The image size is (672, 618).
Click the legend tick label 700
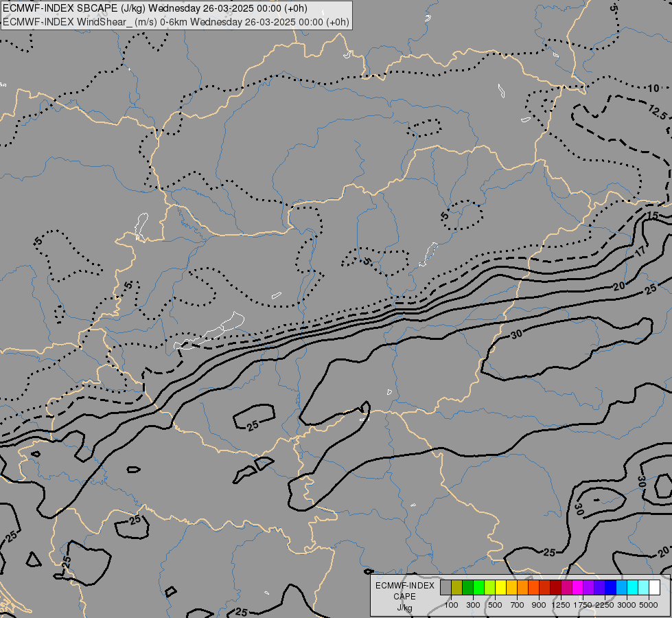click(518, 605)
